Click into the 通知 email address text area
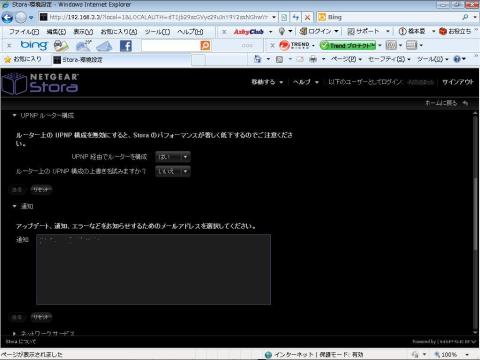The height and width of the screenshot is (360, 480). pos(153,269)
